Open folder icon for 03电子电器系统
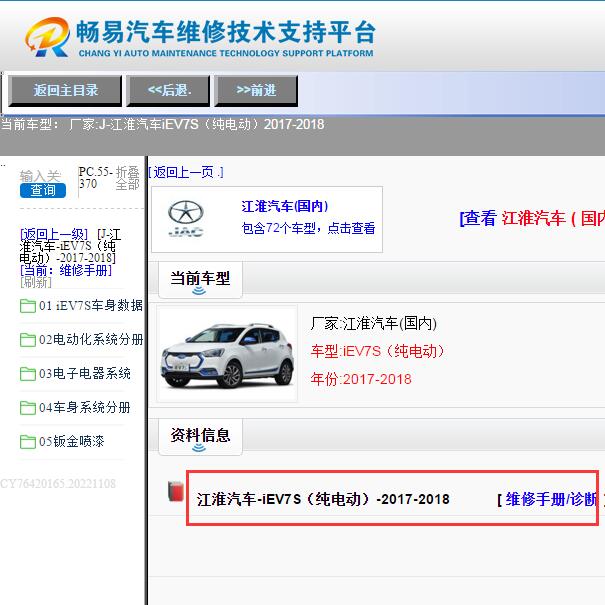 28,374
